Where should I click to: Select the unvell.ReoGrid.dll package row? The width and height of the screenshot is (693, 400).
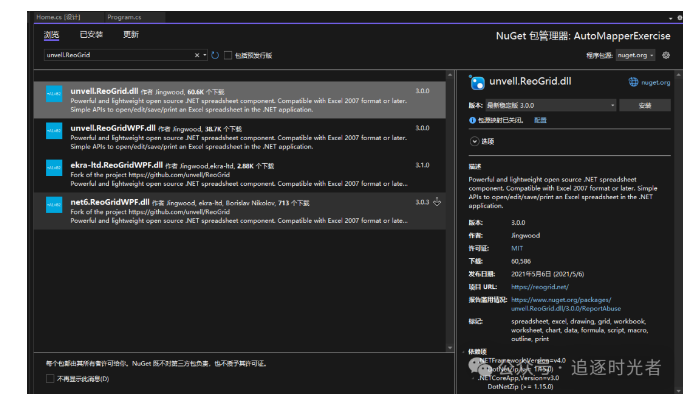coord(240,100)
